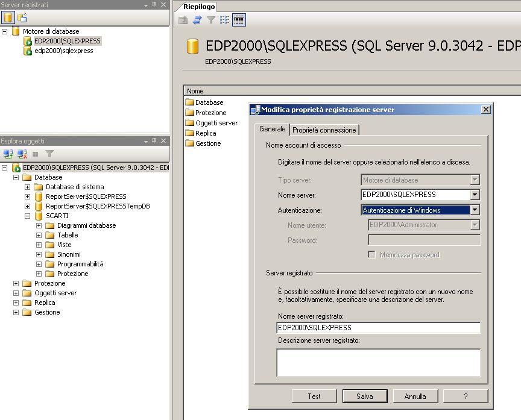
Task: Select Database di sistema folder label
Action: [x=75, y=187]
